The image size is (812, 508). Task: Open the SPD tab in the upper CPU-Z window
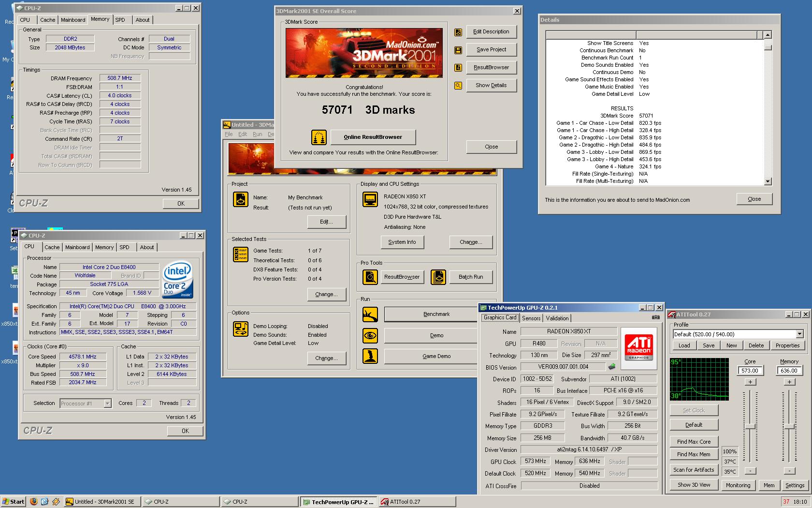120,20
